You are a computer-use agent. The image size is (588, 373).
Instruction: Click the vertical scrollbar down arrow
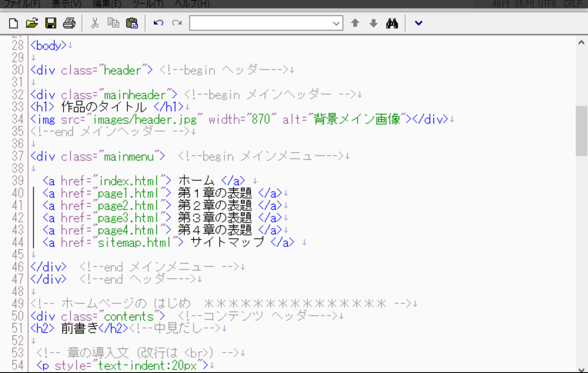(x=582, y=370)
